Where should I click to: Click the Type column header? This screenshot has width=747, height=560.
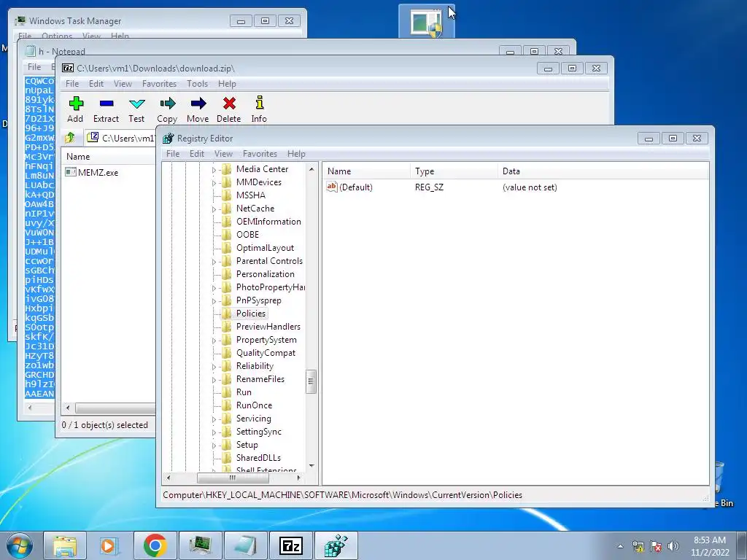(x=454, y=171)
